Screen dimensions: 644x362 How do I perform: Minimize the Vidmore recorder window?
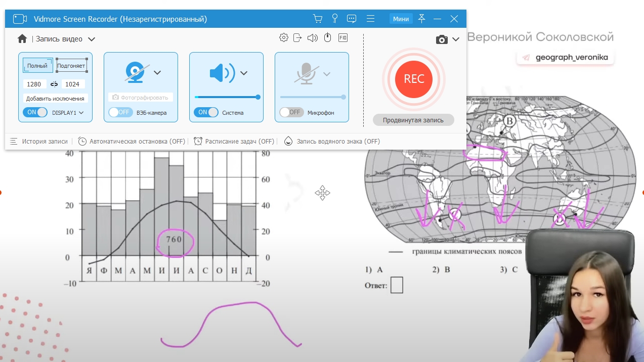pos(438,19)
